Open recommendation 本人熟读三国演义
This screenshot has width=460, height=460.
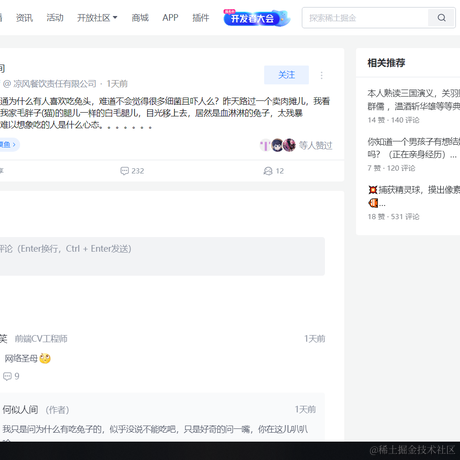[414, 100]
